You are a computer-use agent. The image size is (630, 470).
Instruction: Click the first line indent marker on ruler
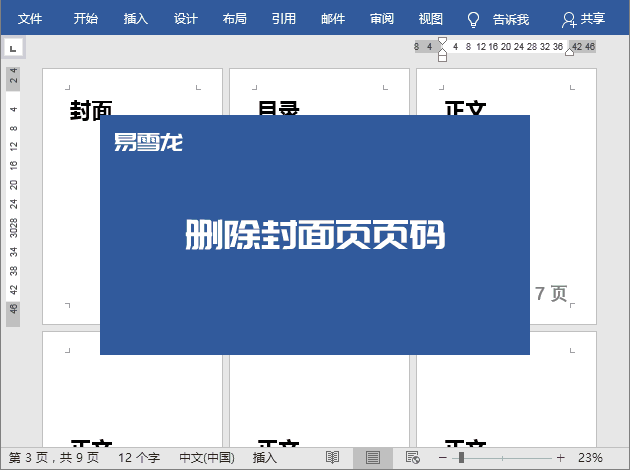[x=442, y=41]
